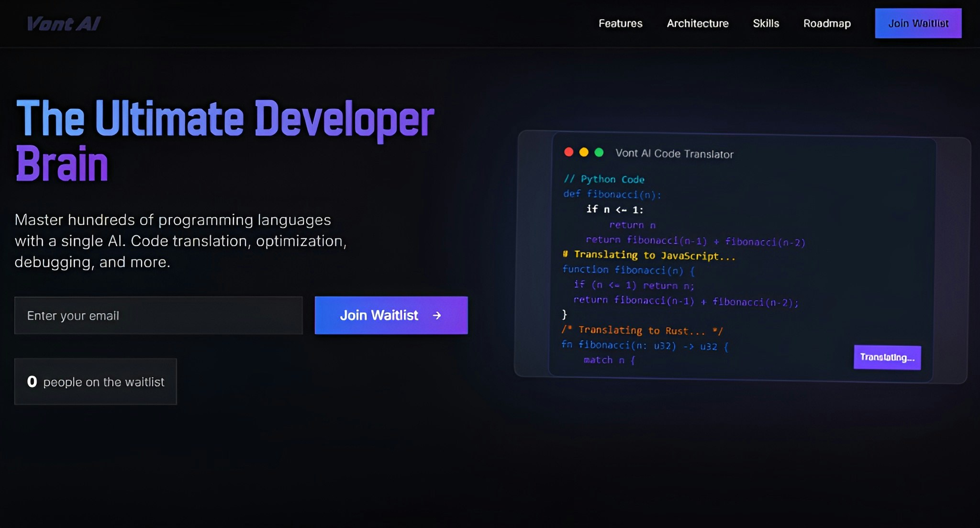980x528 pixels.
Task: Click the Python Code comment line
Action: click(604, 179)
